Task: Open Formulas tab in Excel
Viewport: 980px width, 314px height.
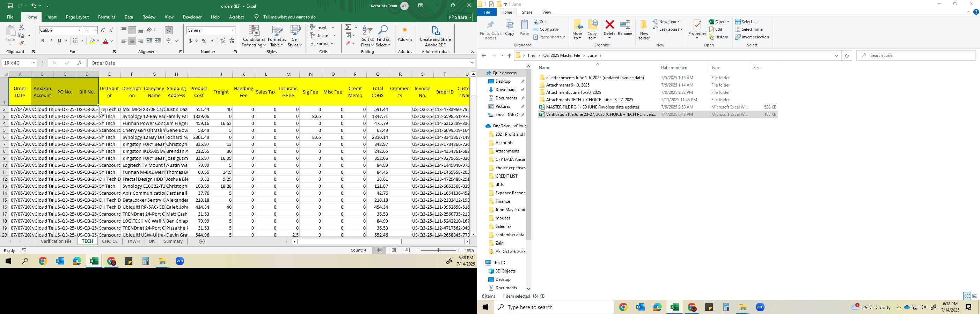Action: tap(107, 17)
